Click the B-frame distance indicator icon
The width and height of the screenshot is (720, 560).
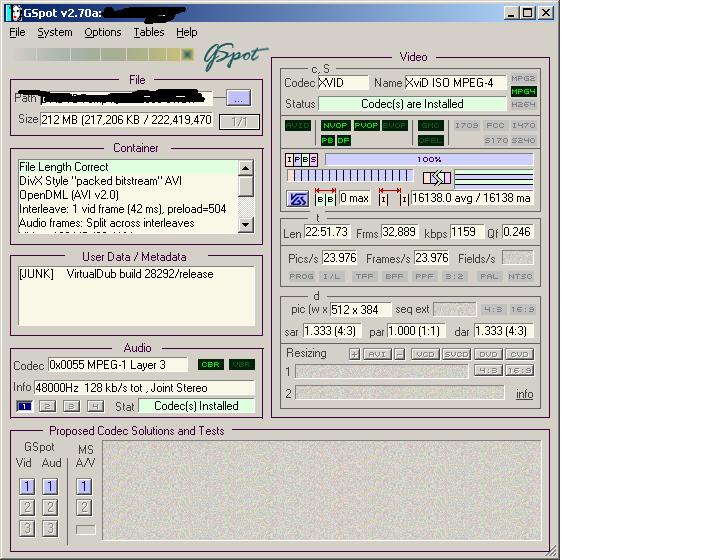(x=325, y=197)
